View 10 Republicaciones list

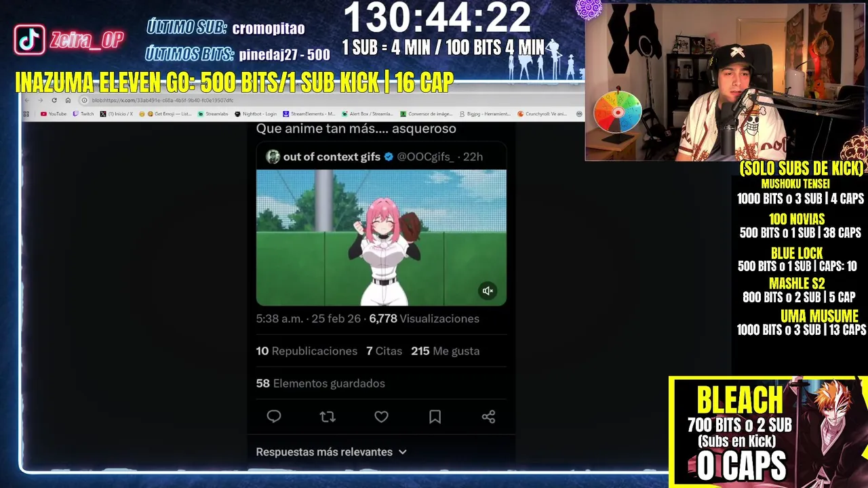click(x=307, y=351)
